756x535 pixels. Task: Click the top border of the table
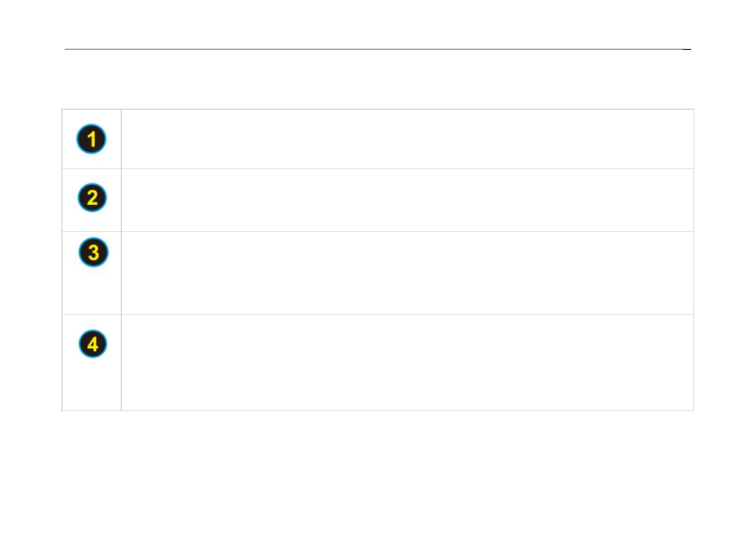pos(378,109)
